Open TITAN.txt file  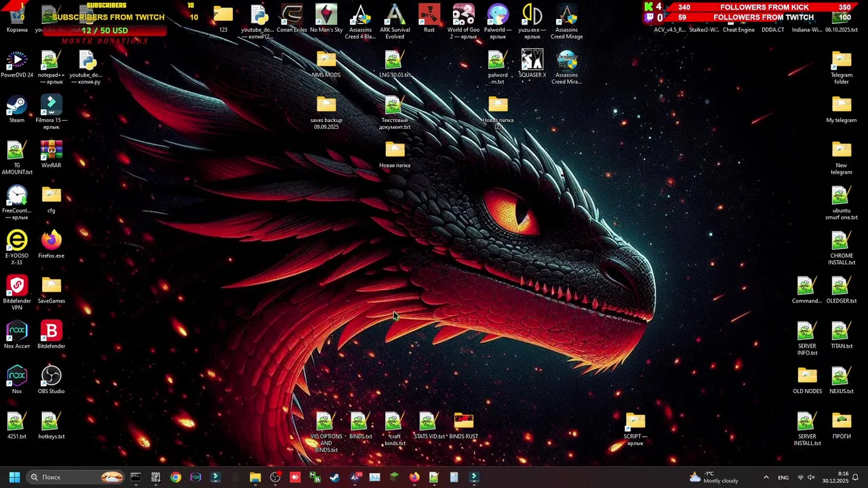842,335
